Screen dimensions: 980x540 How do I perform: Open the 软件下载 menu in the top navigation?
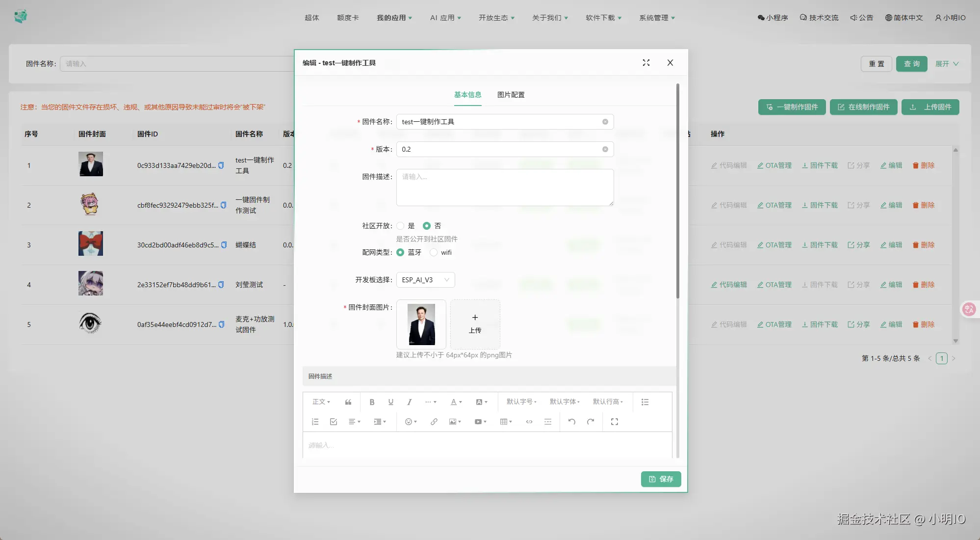click(603, 18)
